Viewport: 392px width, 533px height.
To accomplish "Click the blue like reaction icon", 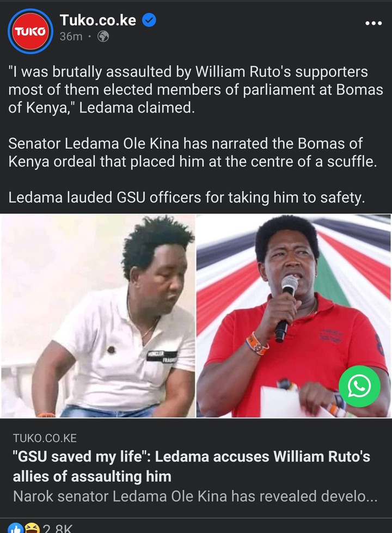I will [x=15, y=529].
